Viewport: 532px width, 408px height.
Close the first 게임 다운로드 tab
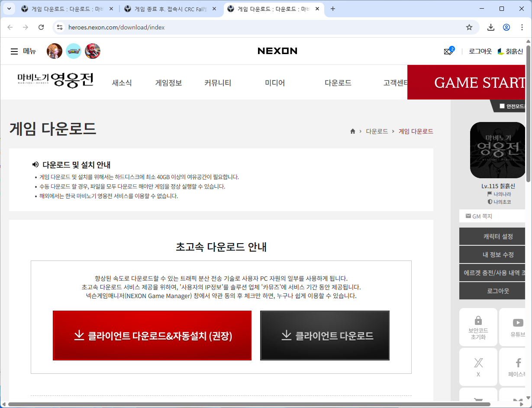[111, 9]
